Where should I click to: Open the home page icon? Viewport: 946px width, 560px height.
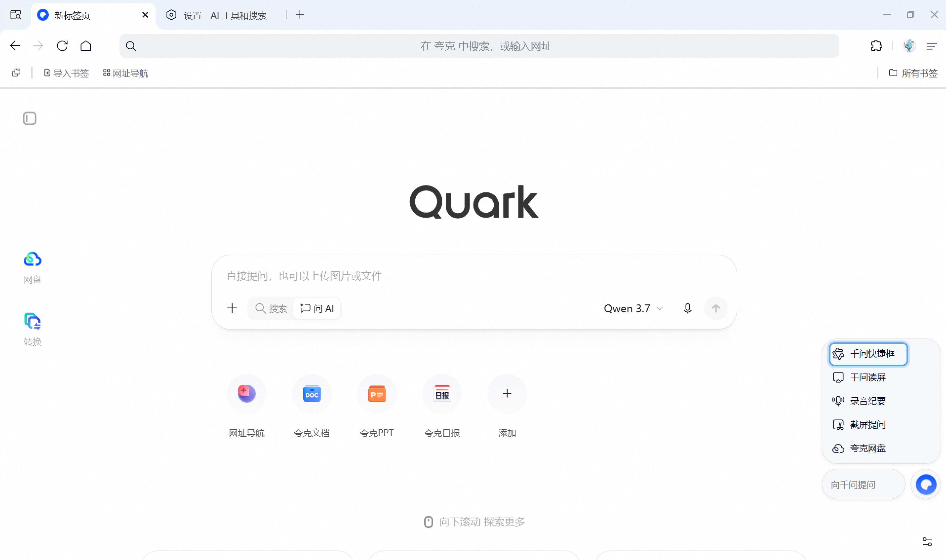click(86, 46)
